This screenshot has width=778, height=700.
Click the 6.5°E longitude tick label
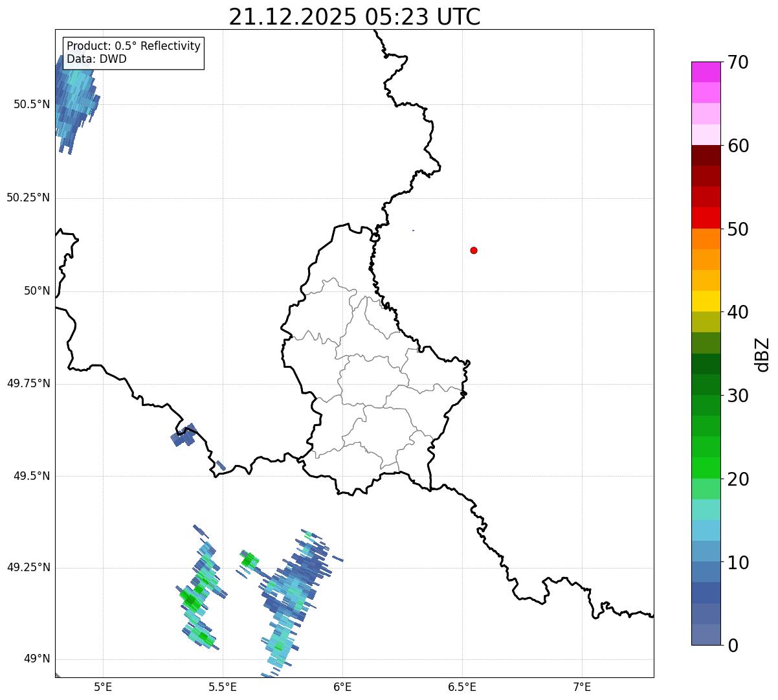click(x=462, y=687)
